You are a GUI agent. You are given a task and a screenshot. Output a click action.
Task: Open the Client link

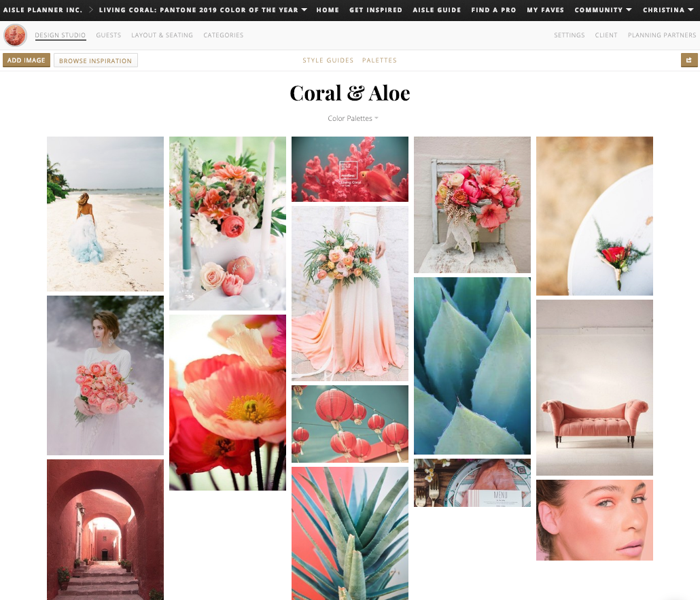(x=606, y=35)
